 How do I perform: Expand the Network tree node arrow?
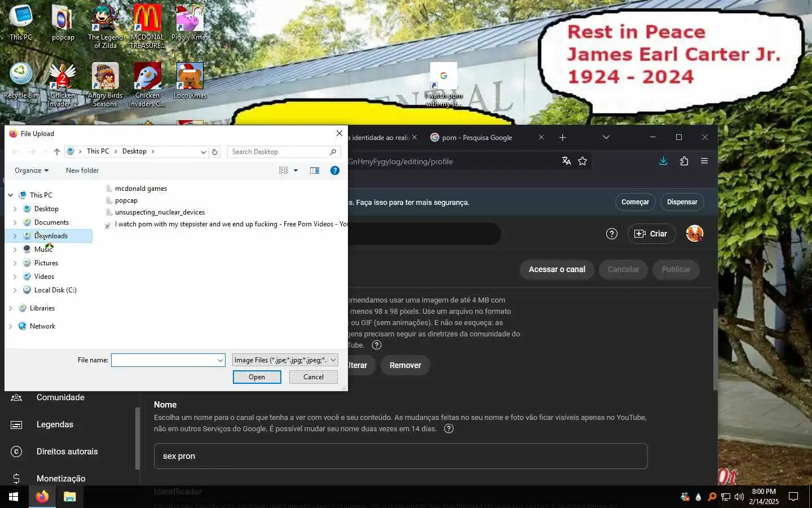(x=10, y=326)
